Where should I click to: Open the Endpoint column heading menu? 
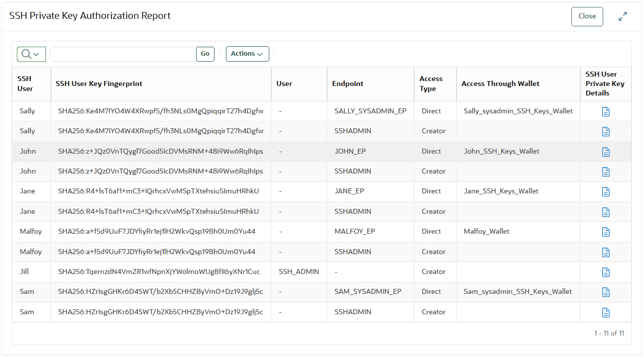pos(347,84)
